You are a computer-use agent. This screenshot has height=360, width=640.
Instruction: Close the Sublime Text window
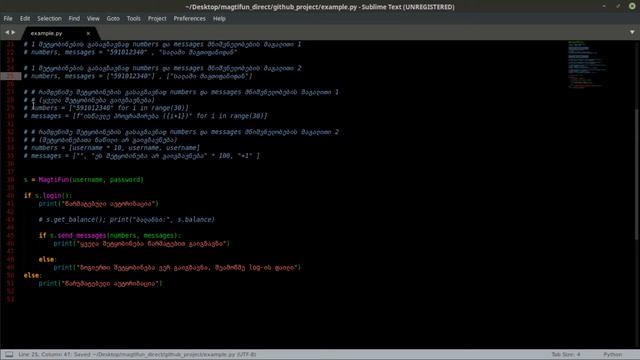tap(632, 6)
